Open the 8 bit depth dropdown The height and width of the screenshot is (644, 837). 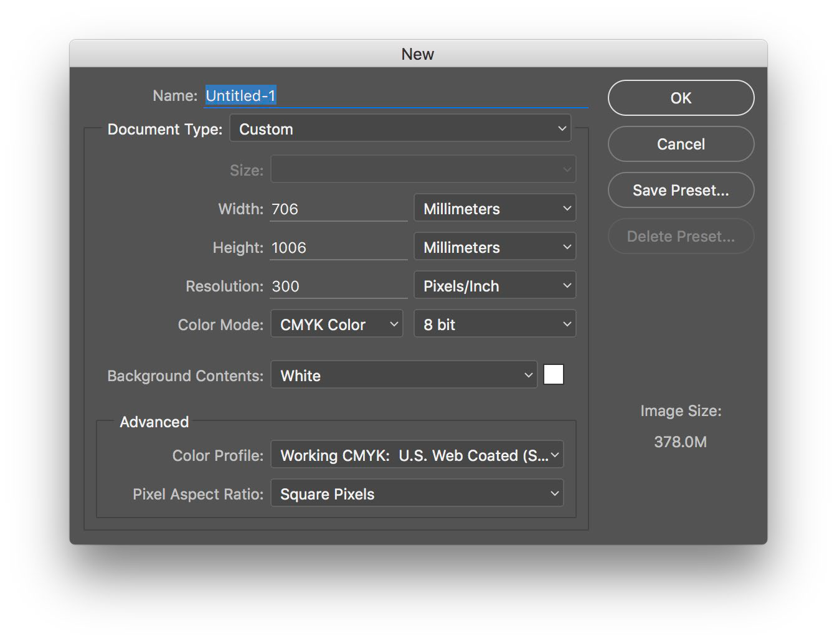[494, 324]
